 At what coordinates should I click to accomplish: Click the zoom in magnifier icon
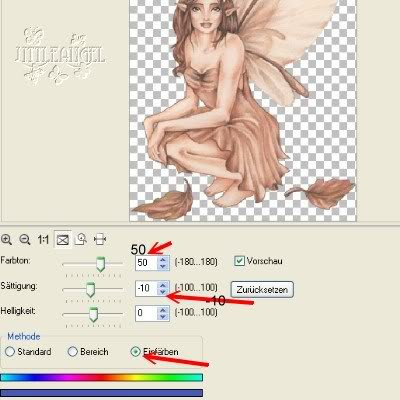coord(6,239)
